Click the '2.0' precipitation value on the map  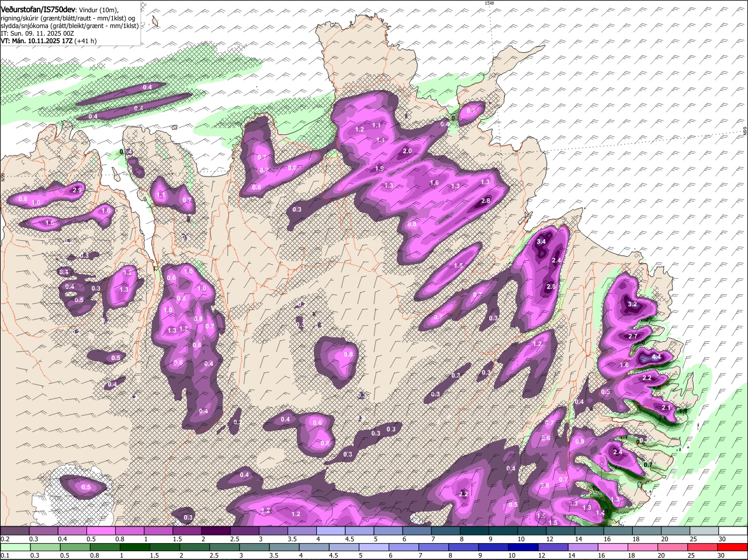click(x=407, y=151)
